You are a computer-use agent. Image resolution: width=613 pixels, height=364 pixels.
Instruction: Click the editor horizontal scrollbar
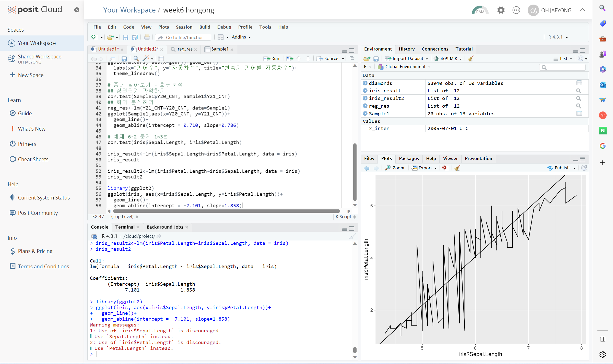tap(226, 211)
